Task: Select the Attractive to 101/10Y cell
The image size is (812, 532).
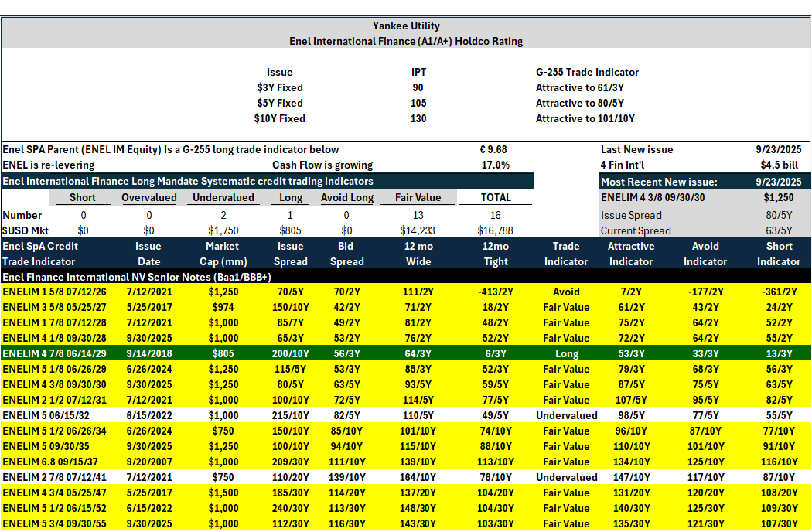Action: pyautogui.click(x=585, y=118)
